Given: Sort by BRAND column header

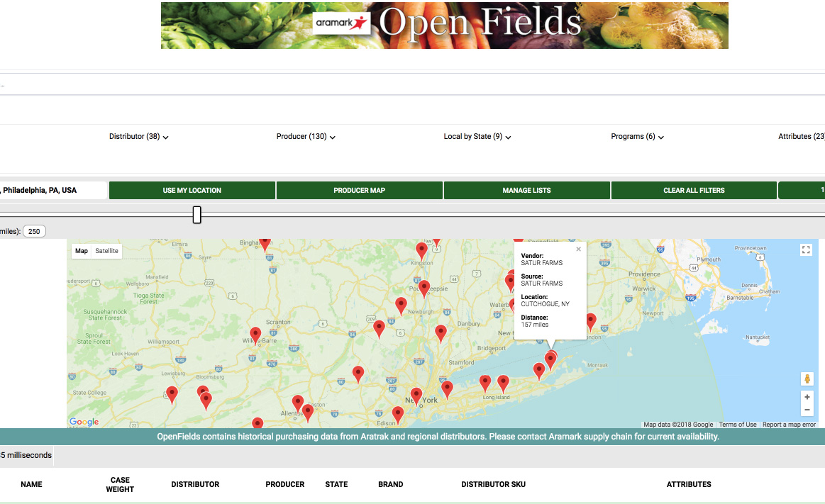Looking at the screenshot, I should [390, 485].
